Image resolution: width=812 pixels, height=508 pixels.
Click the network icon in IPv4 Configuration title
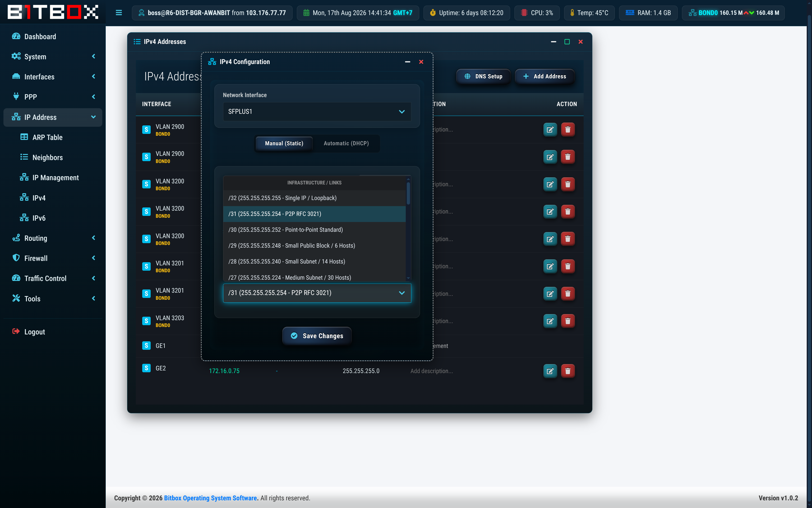(x=212, y=62)
